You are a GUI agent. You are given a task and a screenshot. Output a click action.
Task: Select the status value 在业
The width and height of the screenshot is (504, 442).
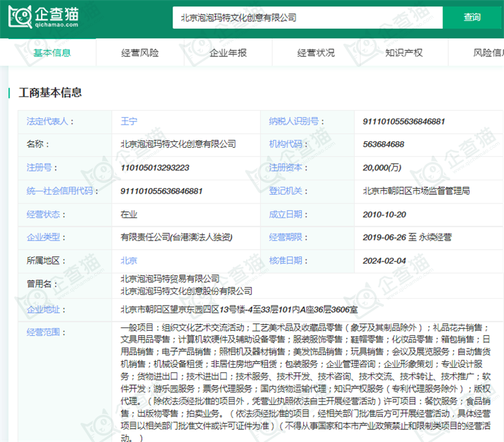click(129, 214)
